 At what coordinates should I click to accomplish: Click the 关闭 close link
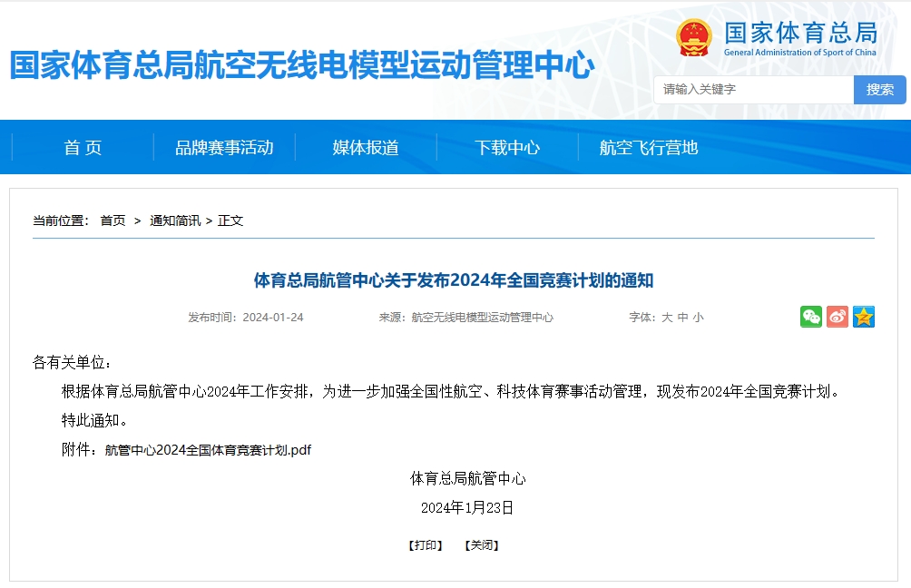(x=482, y=545)
